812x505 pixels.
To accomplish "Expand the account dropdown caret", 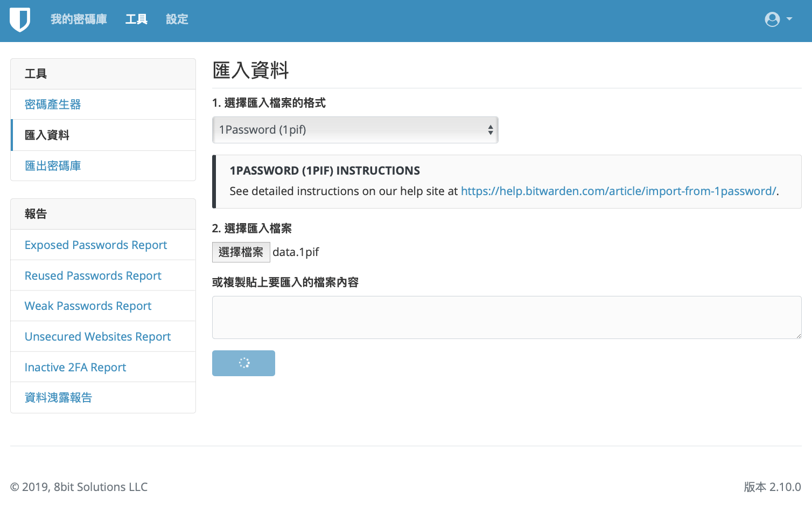I will pyautogui.click(x=789, y=19).
